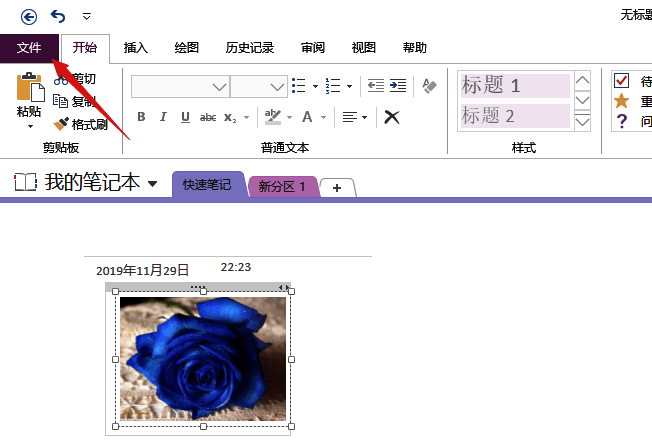Select the blue rose picture

coord(203,359)
